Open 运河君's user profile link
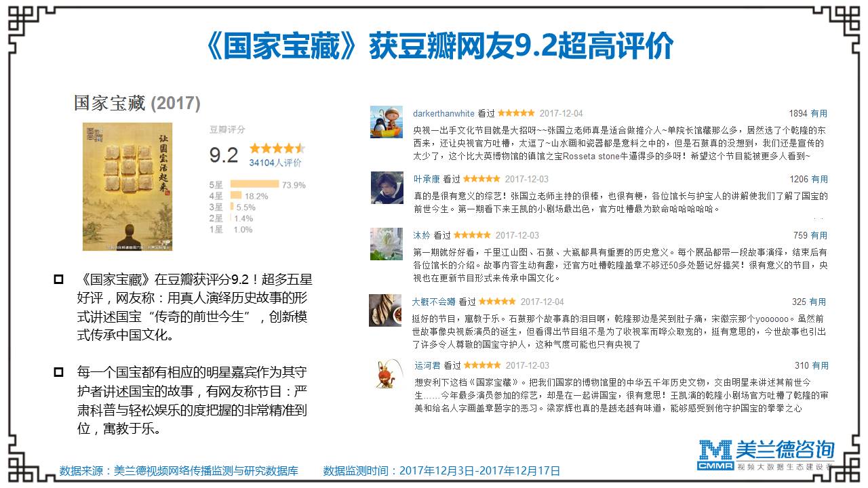The image size is (868, 488). point(428,365)
